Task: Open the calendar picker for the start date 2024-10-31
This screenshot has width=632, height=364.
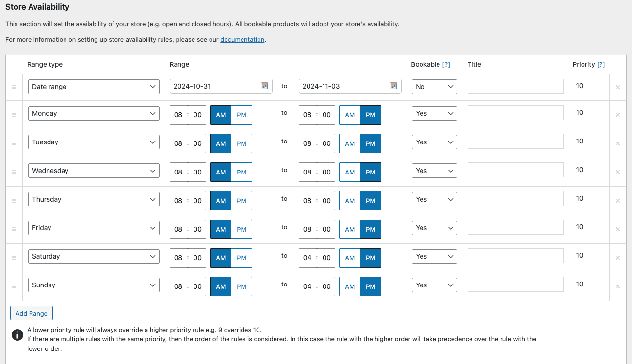Action: [x=264, y=86]
